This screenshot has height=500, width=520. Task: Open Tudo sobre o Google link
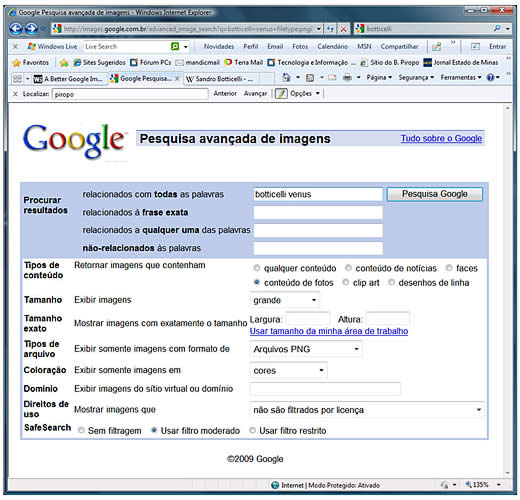[x=441, y=138]
